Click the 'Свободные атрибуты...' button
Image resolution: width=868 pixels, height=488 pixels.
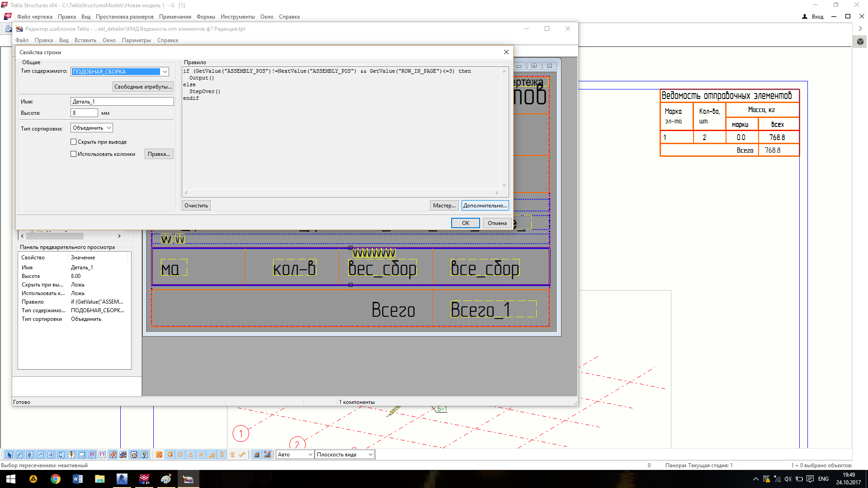pyautogui.click(x=143, y=87)
